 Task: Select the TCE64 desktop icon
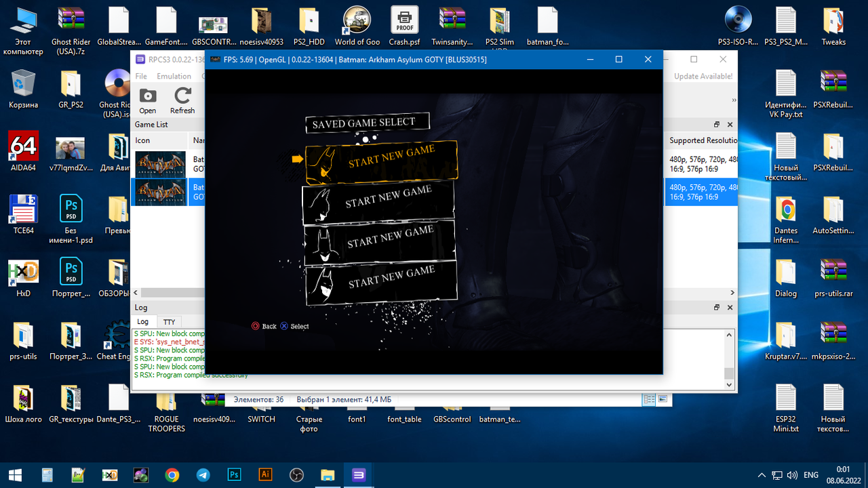pos(23,214)
